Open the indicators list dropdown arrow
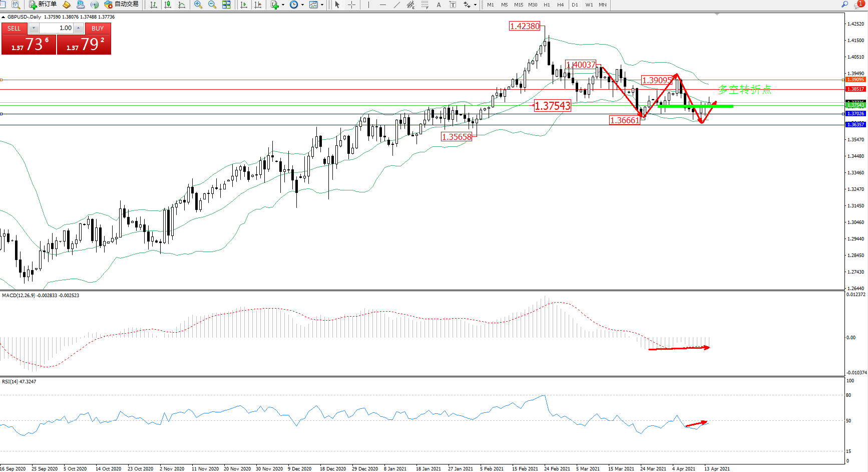The height and width of the screenshot is (472, 868). (283, 5)
